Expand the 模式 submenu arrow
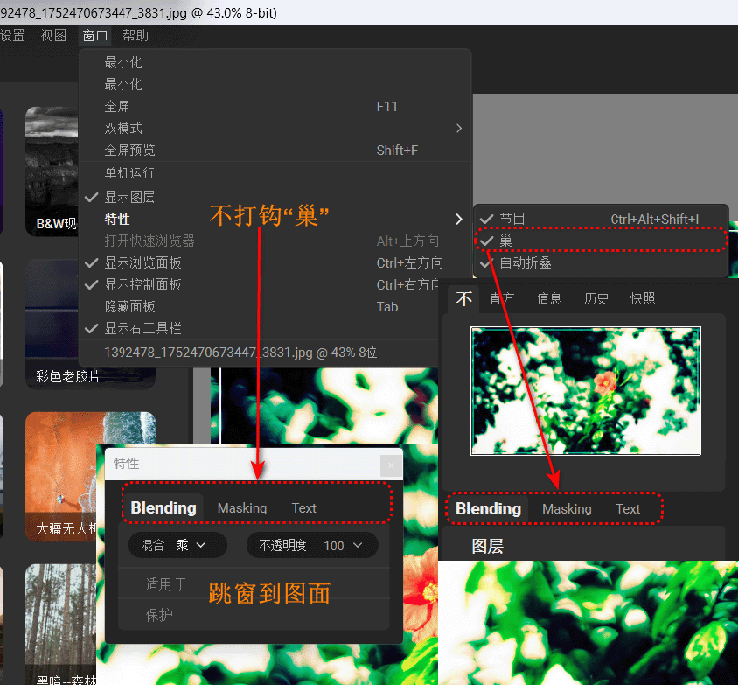The height and width of the screenshot is (685, 739). click(459, 128)
